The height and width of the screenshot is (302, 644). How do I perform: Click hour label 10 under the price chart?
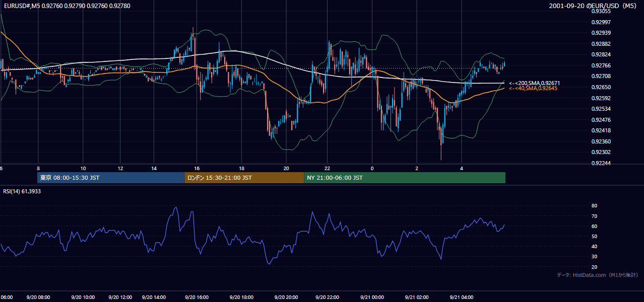pyautogui.click(x=83, y=169)
